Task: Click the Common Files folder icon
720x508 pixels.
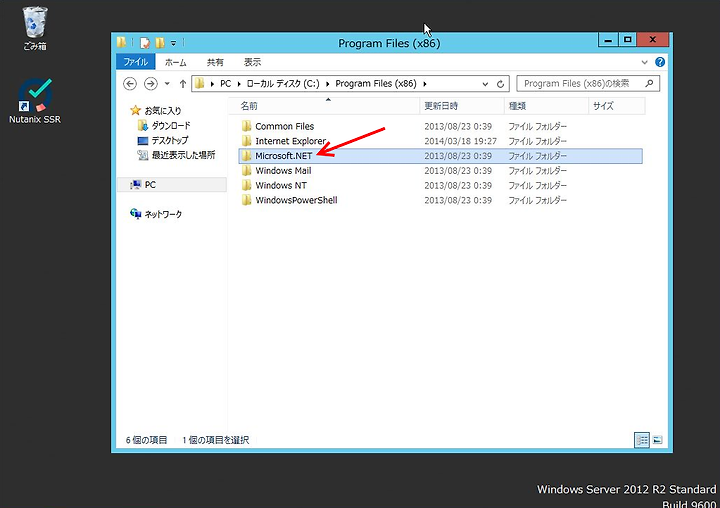Action: 247,126
